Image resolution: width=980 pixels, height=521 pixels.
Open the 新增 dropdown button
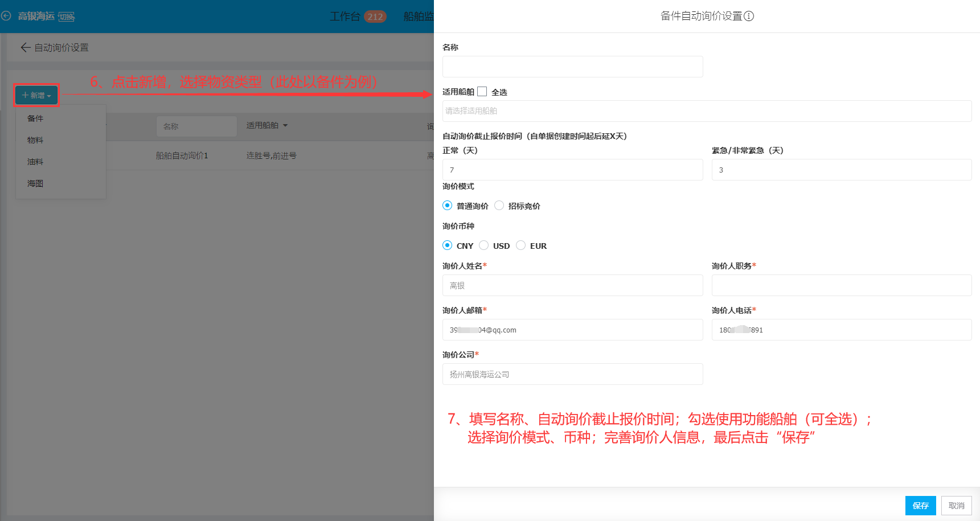[36, 95]
